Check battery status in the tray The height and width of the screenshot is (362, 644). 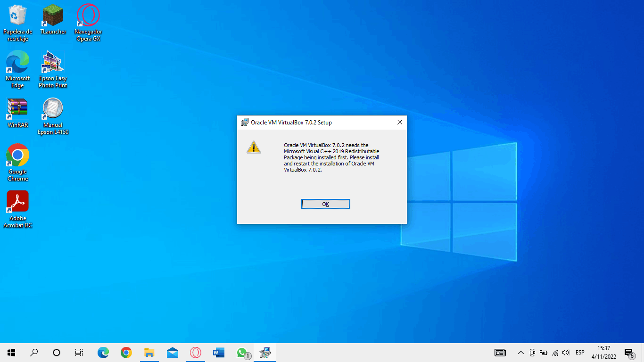pyautogui.click(x=543, y=352)
